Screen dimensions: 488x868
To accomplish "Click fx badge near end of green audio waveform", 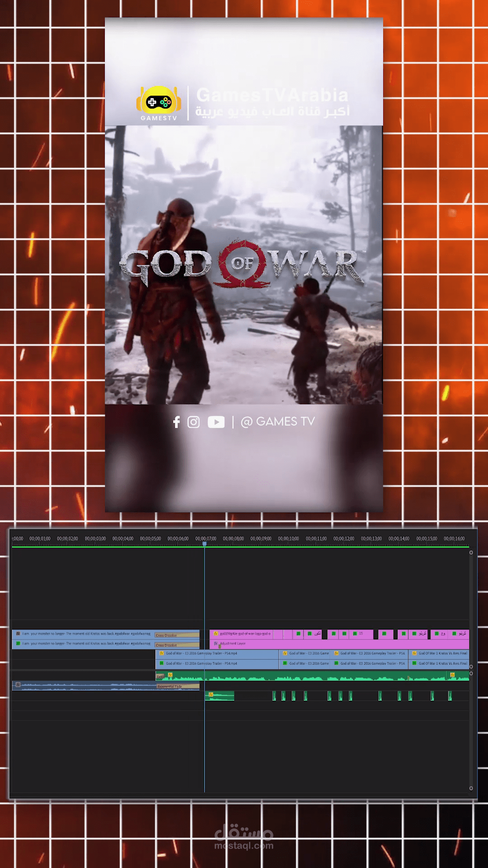I will (x=452, y=675).
